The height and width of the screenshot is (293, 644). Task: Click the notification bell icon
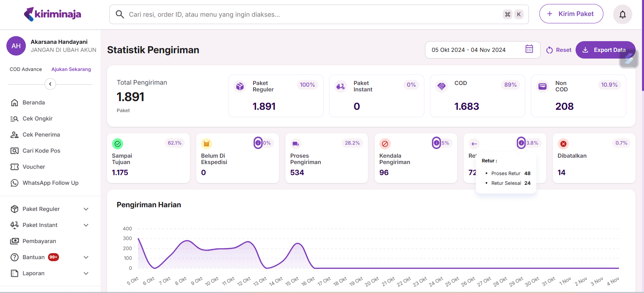coord(623,14)
